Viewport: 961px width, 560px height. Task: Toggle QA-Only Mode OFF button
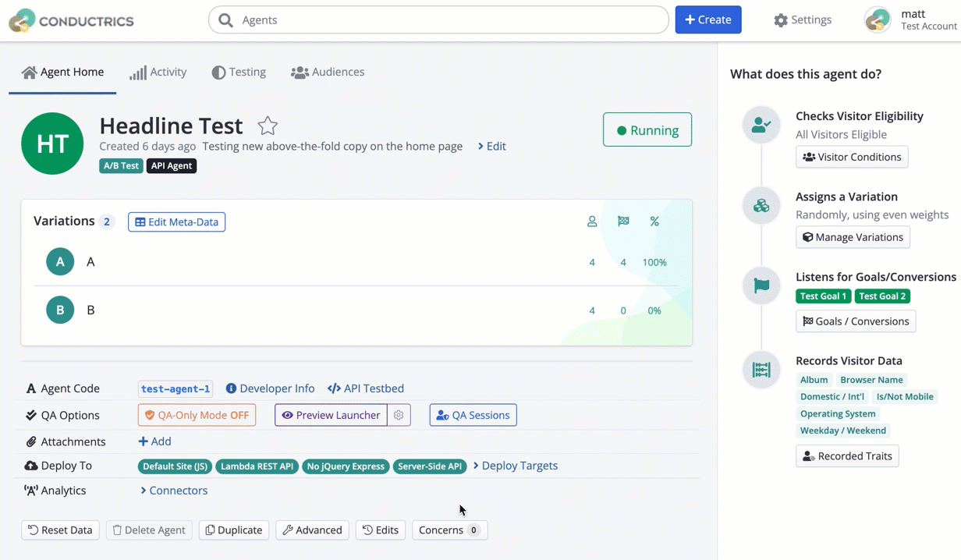click(197, 415)
